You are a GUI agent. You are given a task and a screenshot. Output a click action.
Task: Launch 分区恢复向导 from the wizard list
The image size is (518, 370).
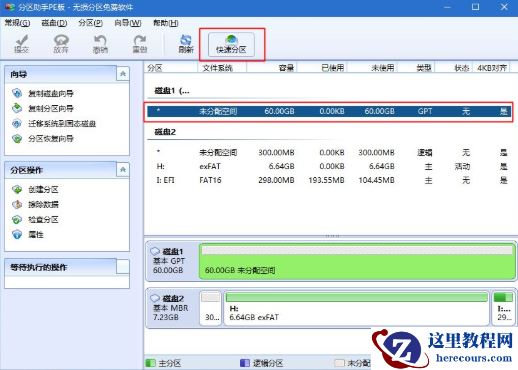(51, 139)
